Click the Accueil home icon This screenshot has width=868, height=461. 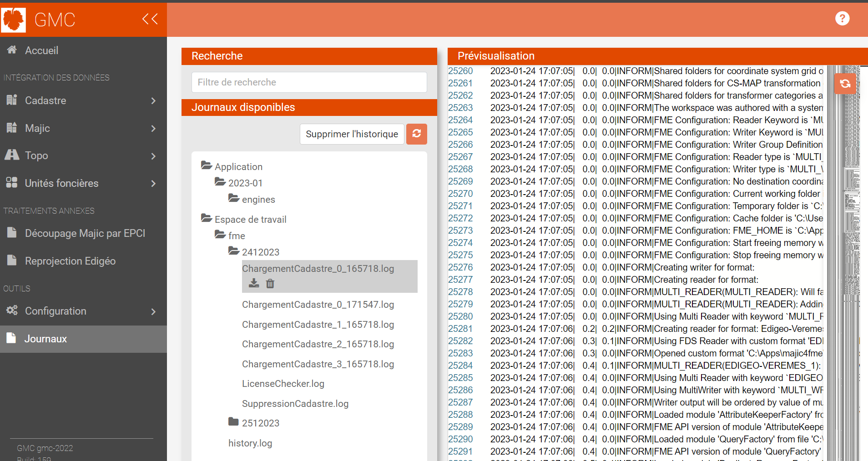[x=12, y=50]
